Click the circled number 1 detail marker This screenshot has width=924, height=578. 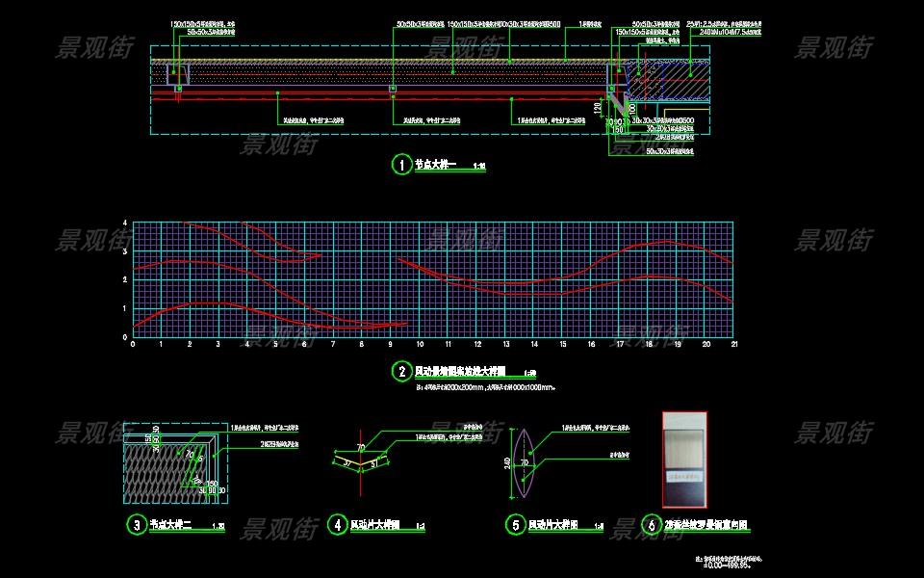[x=400, y=165]
